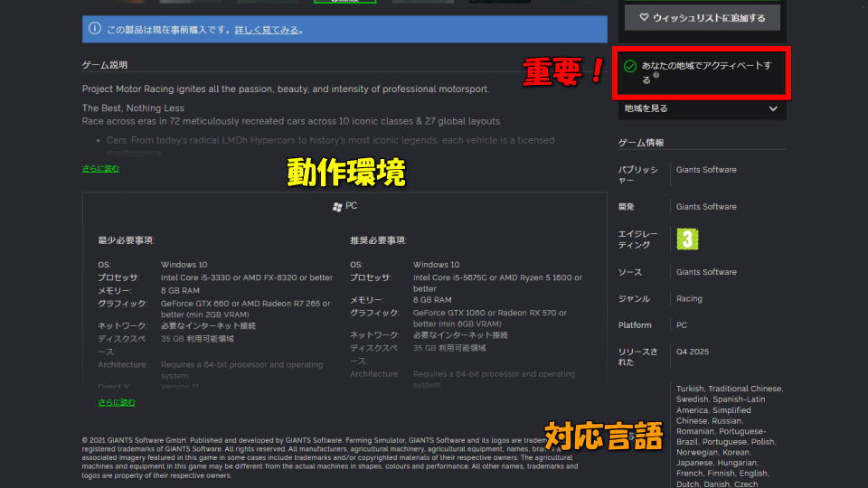Viewport: 868px width, 488px height.
Task: Click さらに読む under the system requirements
Action: 117,402
